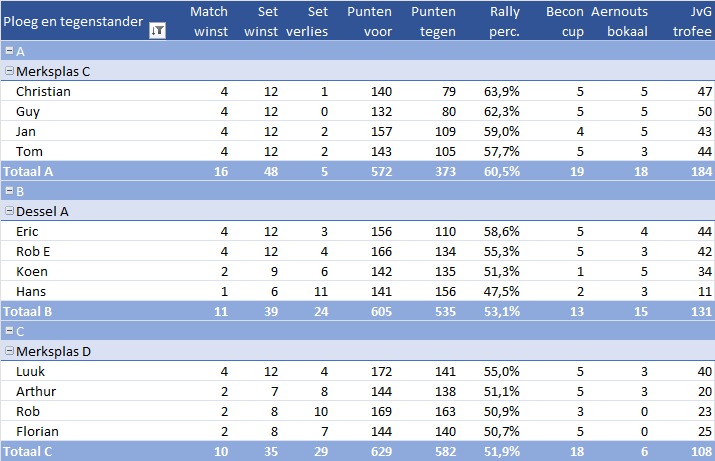
Task: Select the Christian row label
Action: click(43, 91)
